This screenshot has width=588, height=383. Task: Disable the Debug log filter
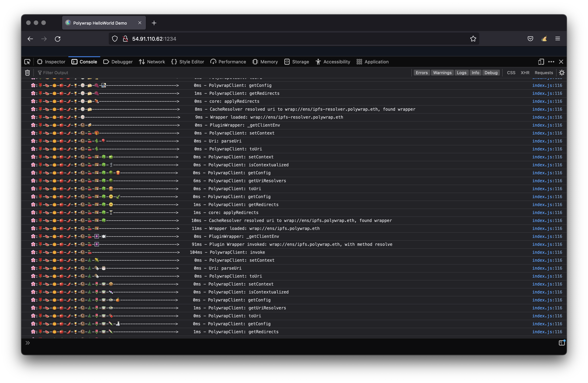click(x=491, y=72)
